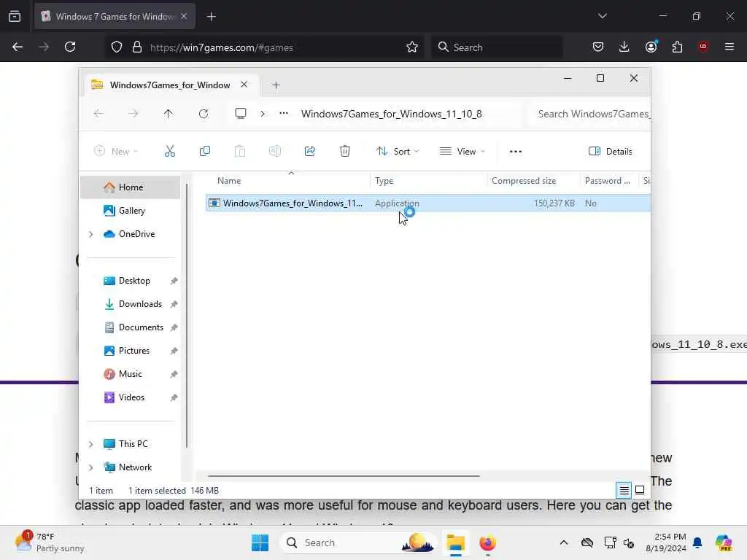The width and height of the screenshot is (747, 560).
Task: Switch to large thumbnails view icon in status bar
Action: pyautogui.click(x=640, y=489)
